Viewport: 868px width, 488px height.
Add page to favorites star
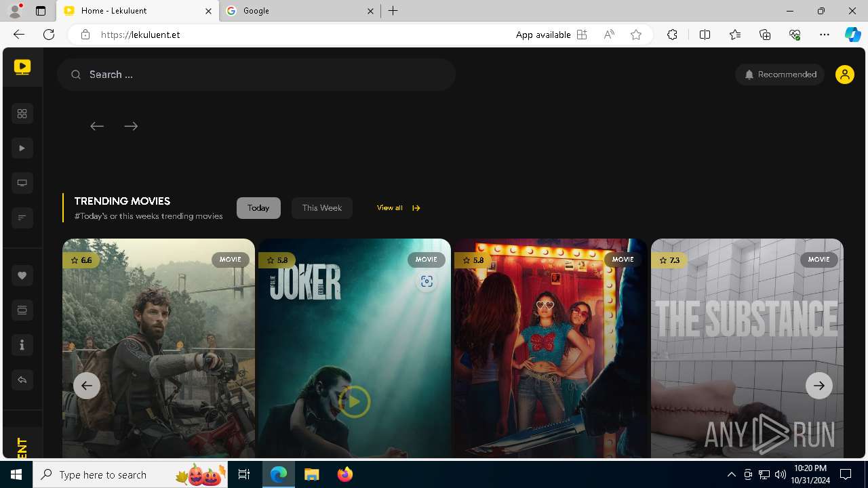tap(636, 35)
